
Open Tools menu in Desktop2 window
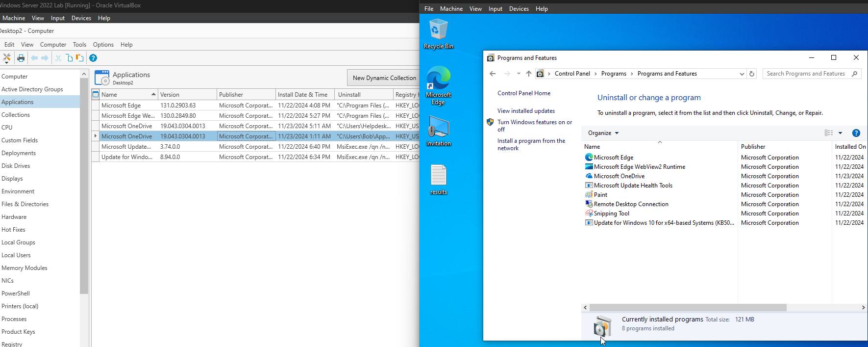(79, 45)
